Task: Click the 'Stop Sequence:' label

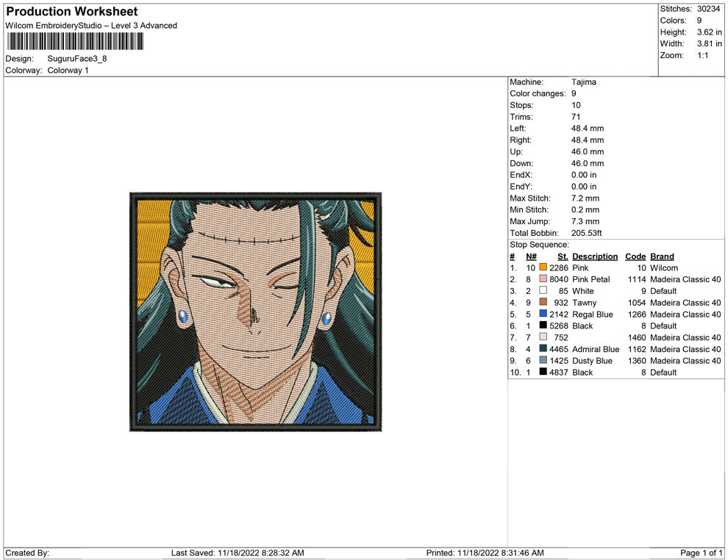Action: pos(539,245)
